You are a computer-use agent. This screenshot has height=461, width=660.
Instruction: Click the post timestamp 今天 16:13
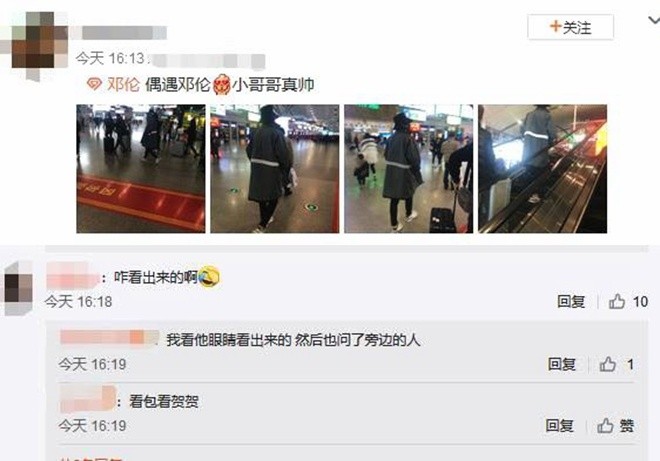[110, 58]
